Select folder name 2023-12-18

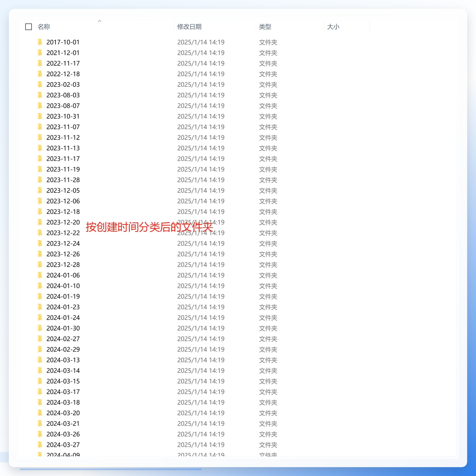tap(63, 211)
